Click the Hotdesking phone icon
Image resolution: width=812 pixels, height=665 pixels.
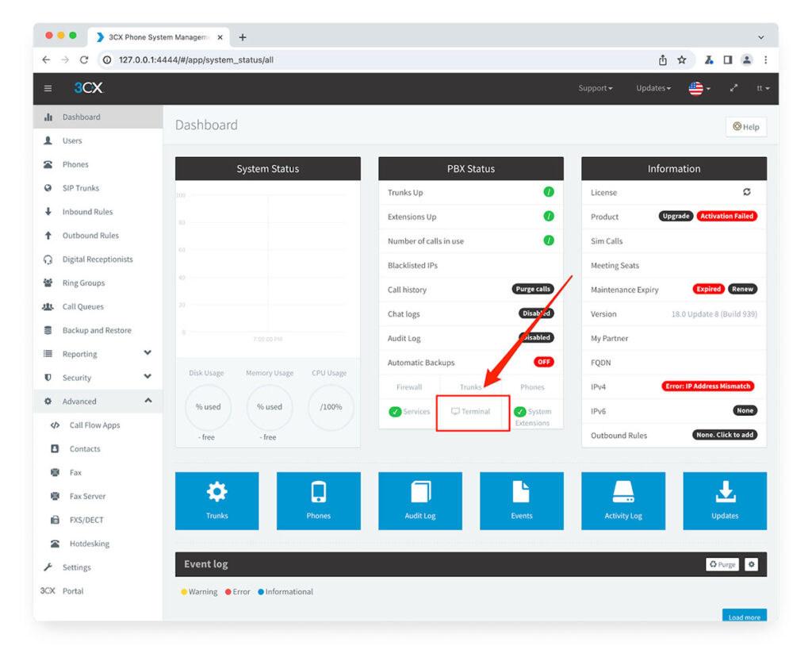(55, 544)
